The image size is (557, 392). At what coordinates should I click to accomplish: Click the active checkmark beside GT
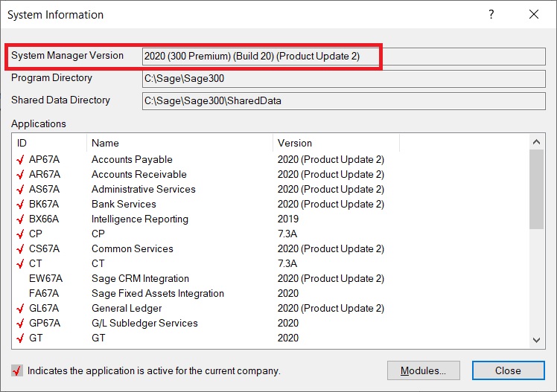pos(20,338)
